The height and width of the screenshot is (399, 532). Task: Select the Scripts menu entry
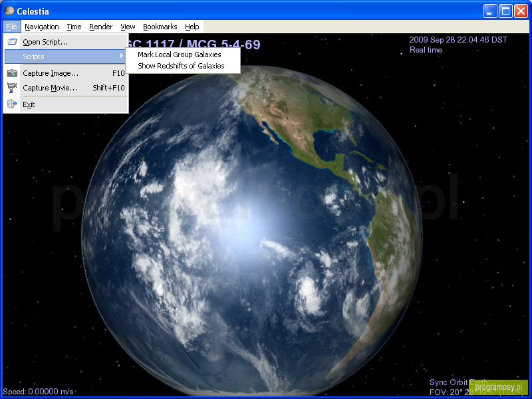[x=66, y=57]
